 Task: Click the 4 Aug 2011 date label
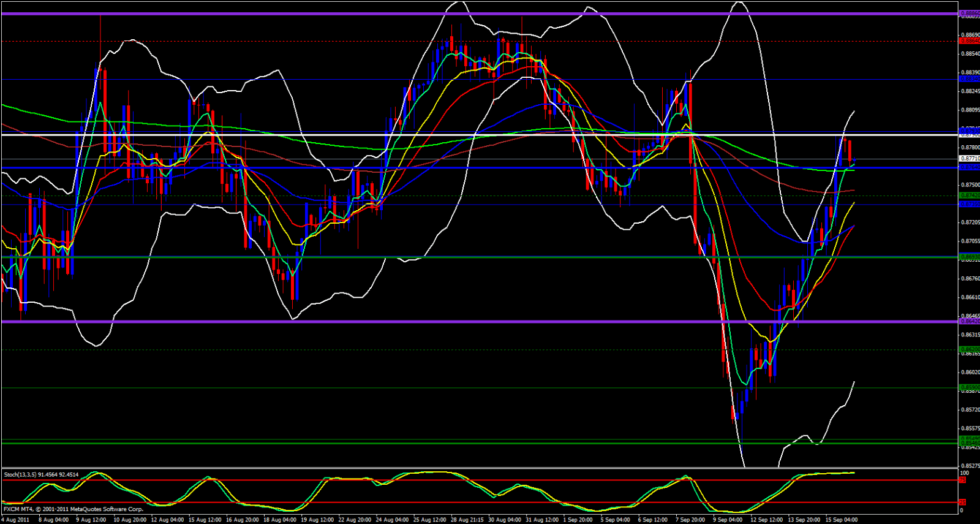[x=16, y=520]
